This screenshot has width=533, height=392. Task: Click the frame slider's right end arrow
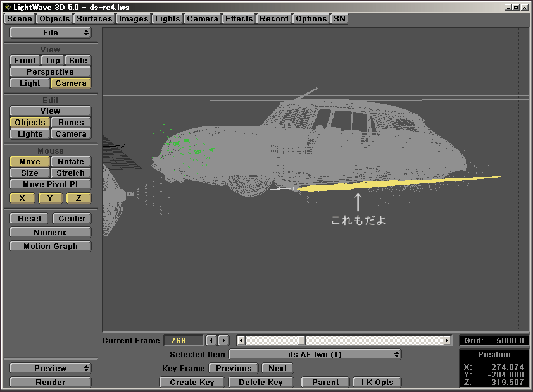(x=447, y=341)
